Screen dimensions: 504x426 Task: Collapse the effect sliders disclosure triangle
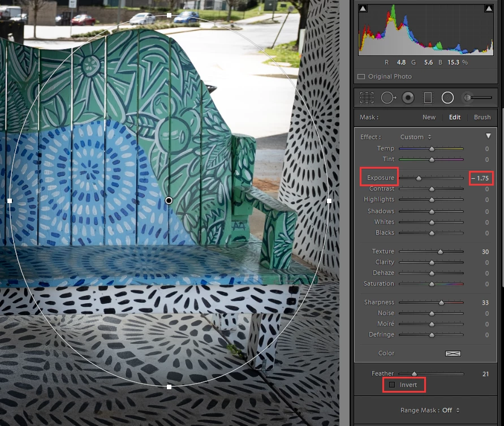(488, 136)
